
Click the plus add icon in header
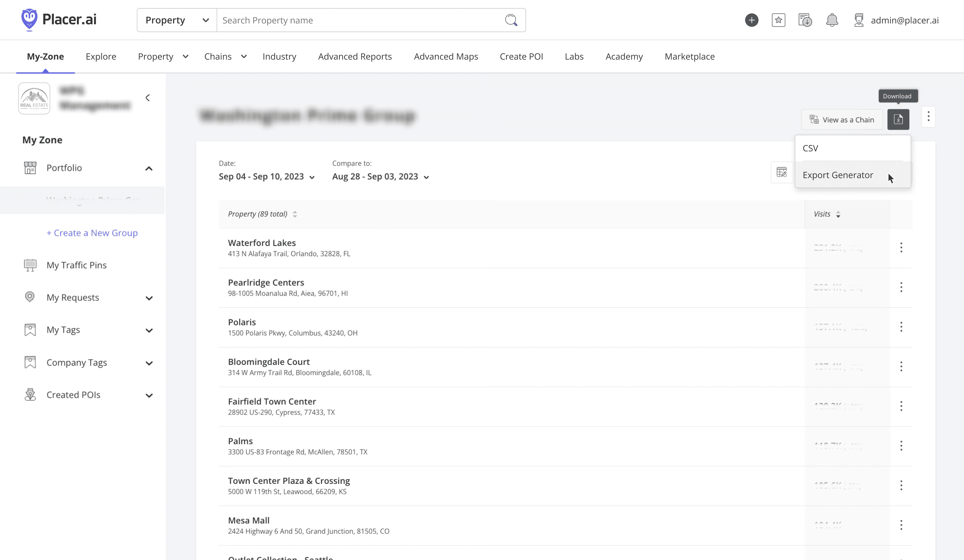[x=751, y=20]
